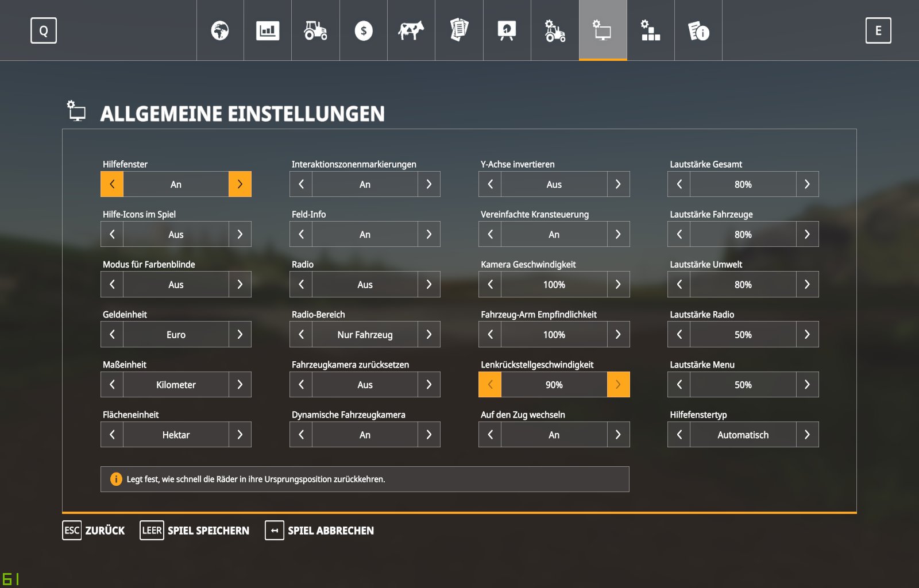This screenshot has width=919, height=588.
Task: Toggle Radio on using right arrow
Action: [428, 284]
